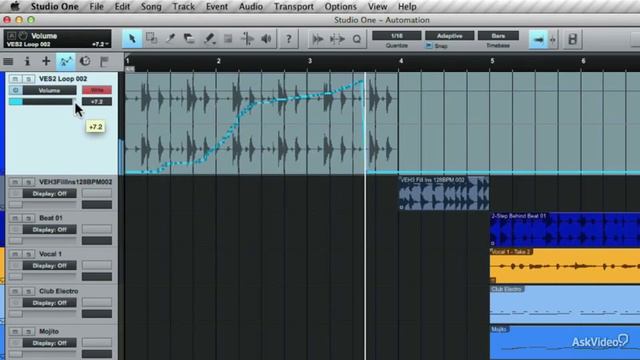This screenshot has height=360, width=640.
Task: Open the Adaptive snap mode dropdown
Action: tap(449, 36)
